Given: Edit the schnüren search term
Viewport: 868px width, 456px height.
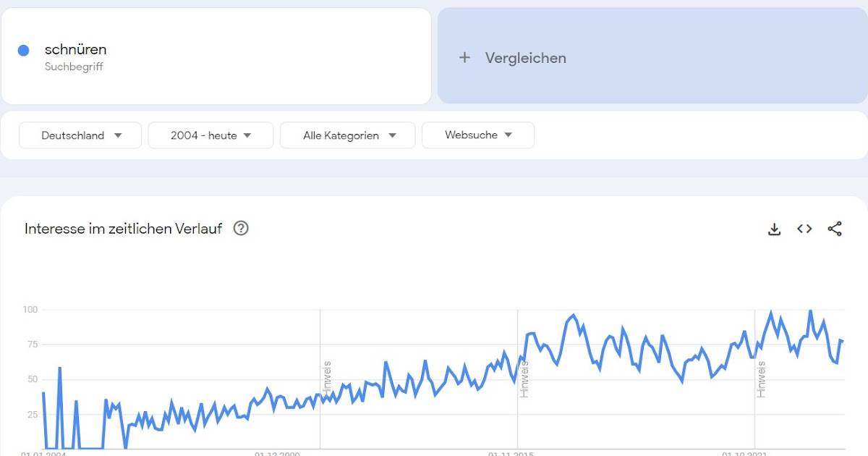Looking at the screenshot, I should (x=75, y=50).
